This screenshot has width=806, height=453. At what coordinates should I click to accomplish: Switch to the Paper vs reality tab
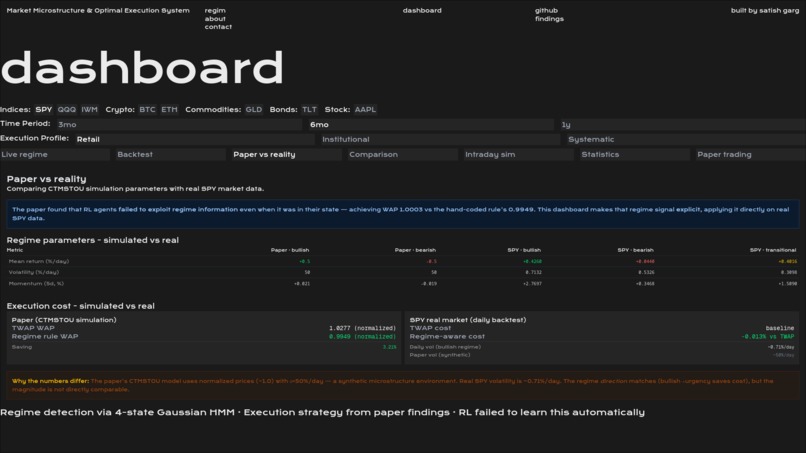click(286, 154)
